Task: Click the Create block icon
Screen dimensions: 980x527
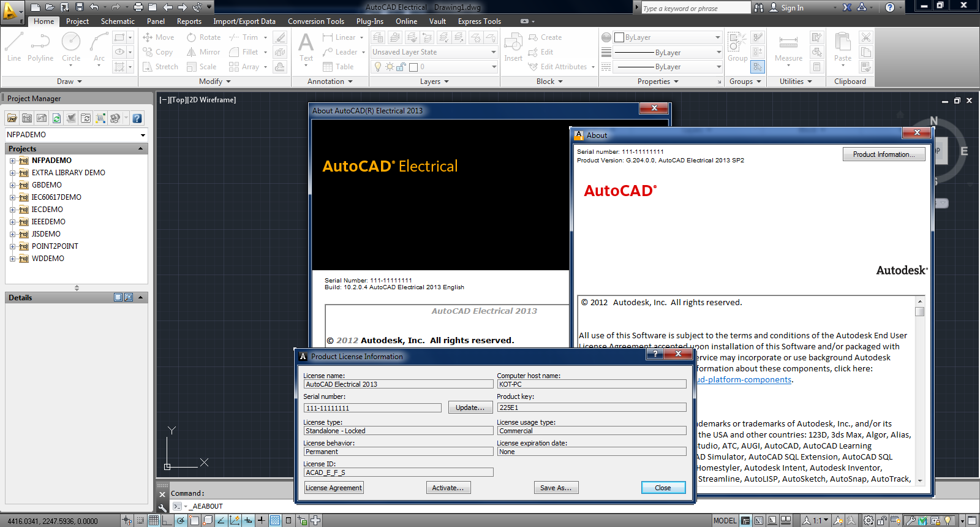Action: click(x=545, y=37)
